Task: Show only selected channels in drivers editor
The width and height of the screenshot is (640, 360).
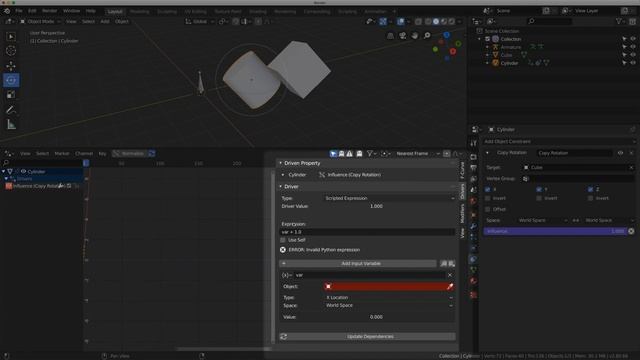Action: coord(333,153)
